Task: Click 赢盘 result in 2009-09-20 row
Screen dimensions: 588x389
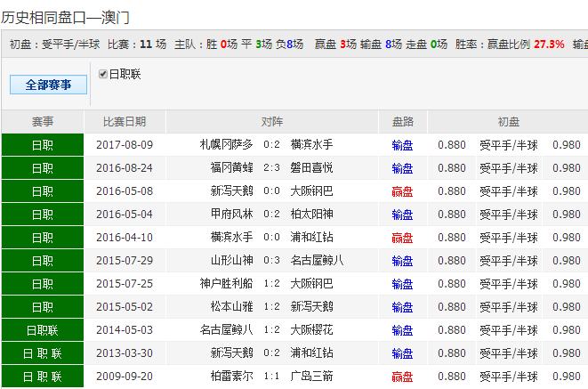Action: point(402,377)
